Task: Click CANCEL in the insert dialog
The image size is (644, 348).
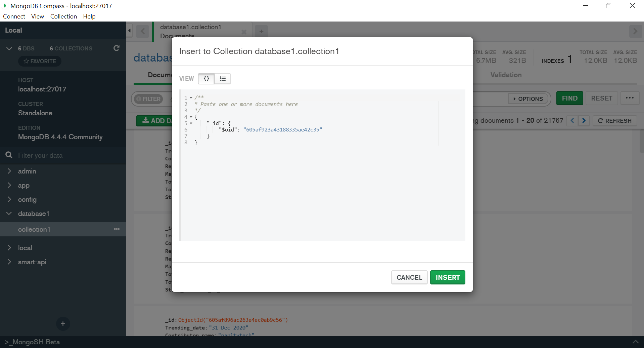Action: tap(409, 277)
